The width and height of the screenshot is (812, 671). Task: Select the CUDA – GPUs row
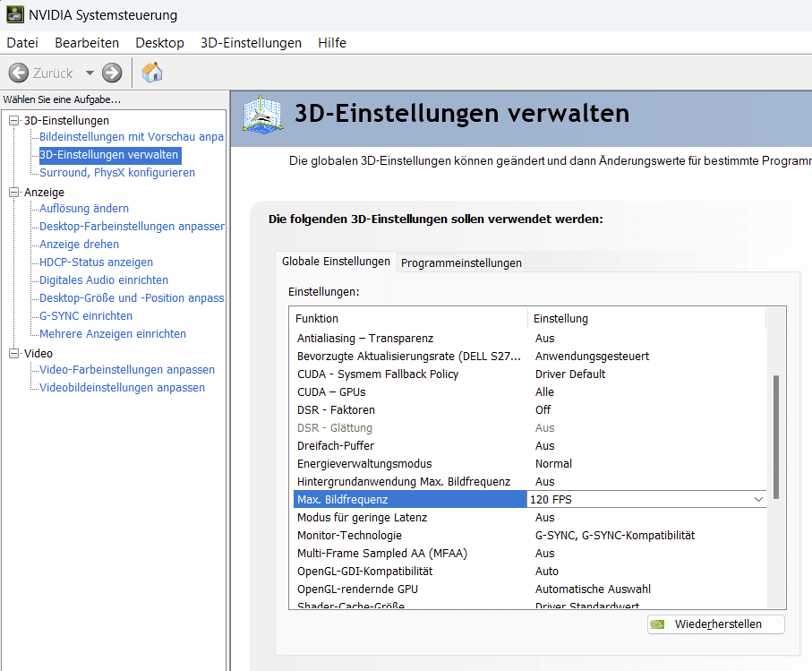pos(529,392)
